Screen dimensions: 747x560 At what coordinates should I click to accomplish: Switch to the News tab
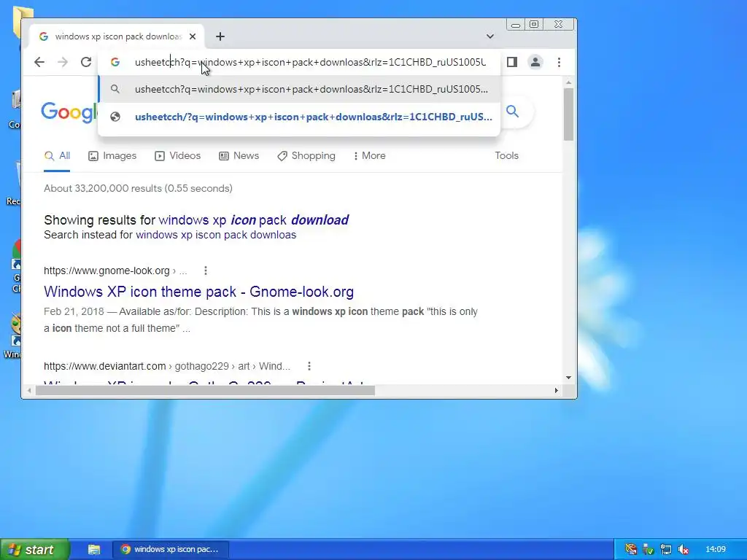point(239,156)
